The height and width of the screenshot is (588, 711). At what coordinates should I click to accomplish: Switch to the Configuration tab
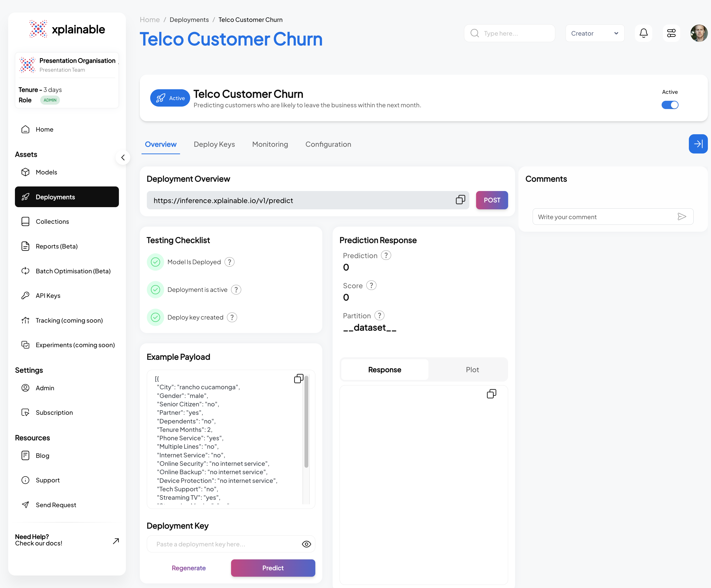[328, 144]
